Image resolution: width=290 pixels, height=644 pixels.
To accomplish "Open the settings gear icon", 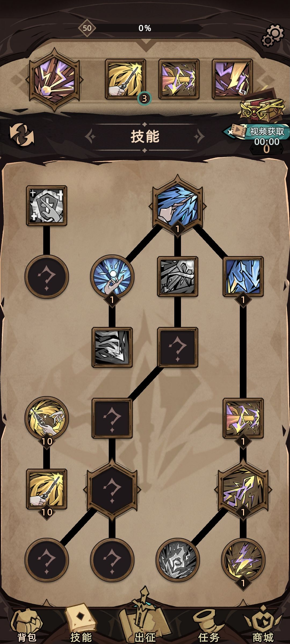I will (272, 35).
